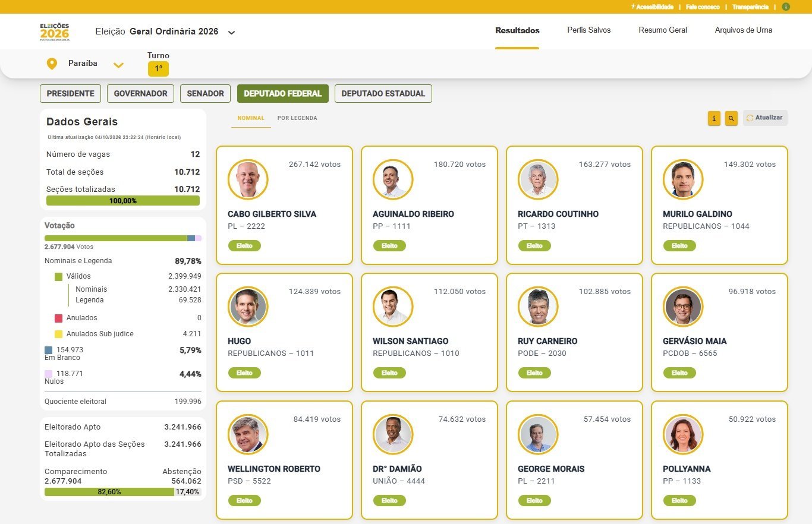Switch to Por Legenda view

tap(297, 118)
